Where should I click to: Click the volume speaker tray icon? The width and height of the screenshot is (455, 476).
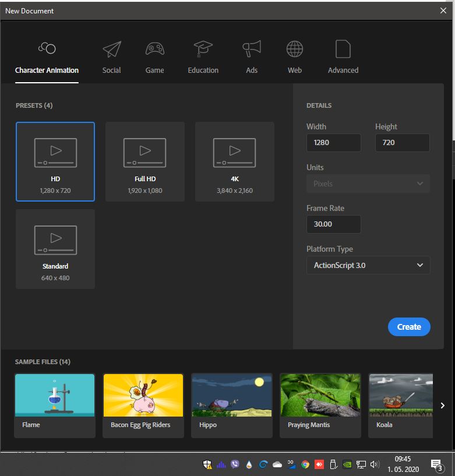coord(375,464)
